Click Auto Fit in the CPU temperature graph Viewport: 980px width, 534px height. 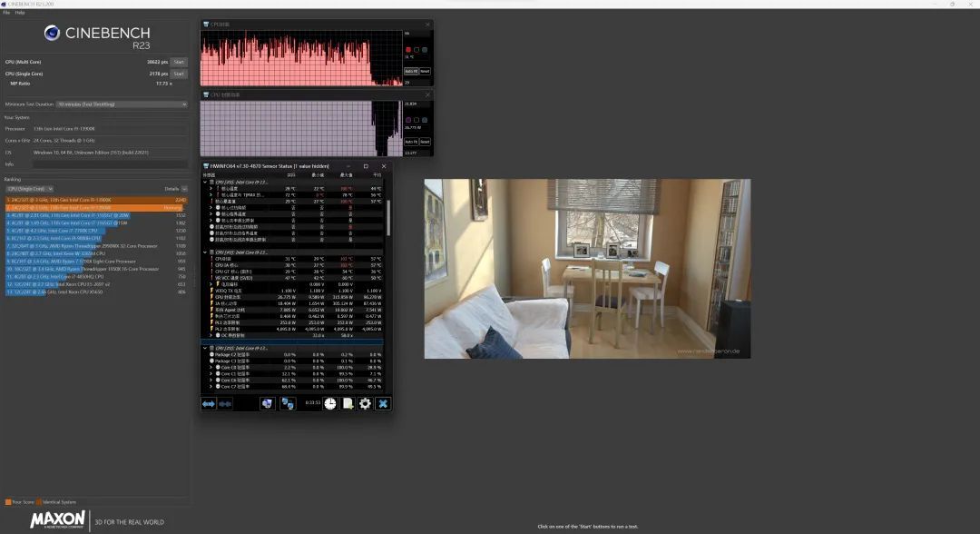click(x=410, y=71)
